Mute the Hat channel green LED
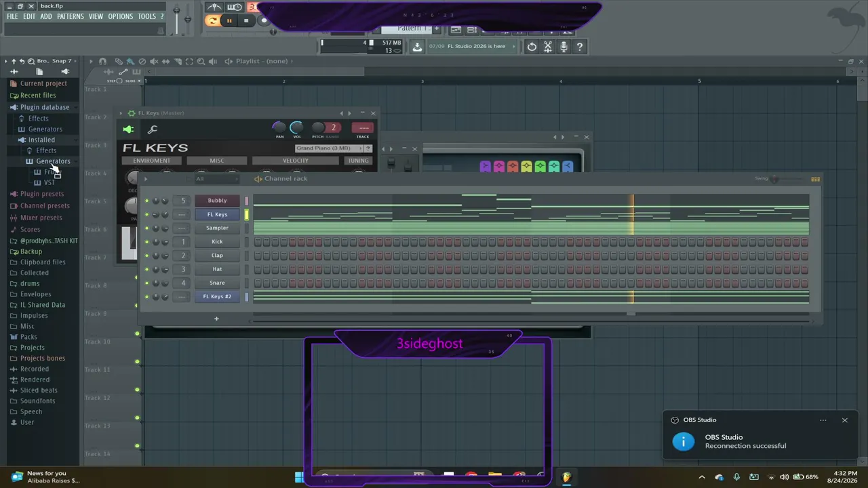 click(x=146, y=269)
